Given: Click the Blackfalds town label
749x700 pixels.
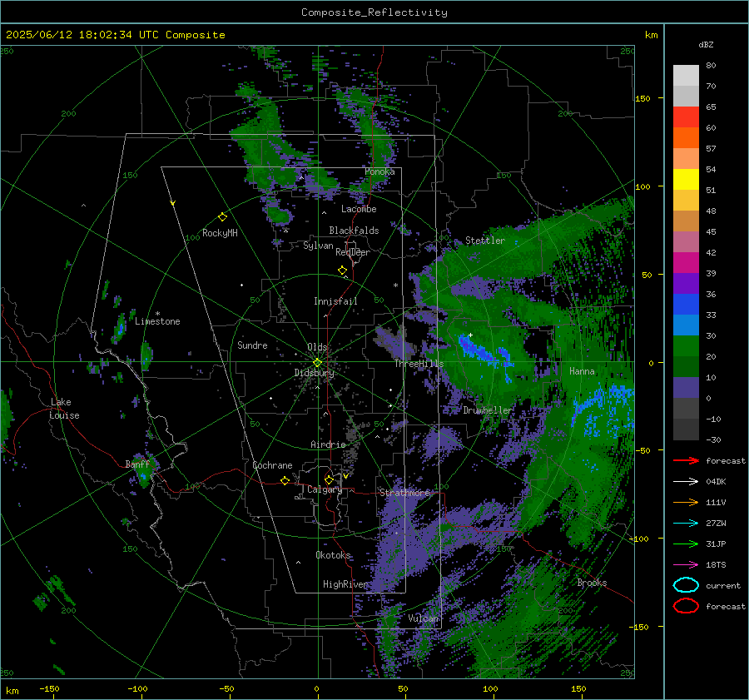Looking at the screenshot, I should 354,231.
